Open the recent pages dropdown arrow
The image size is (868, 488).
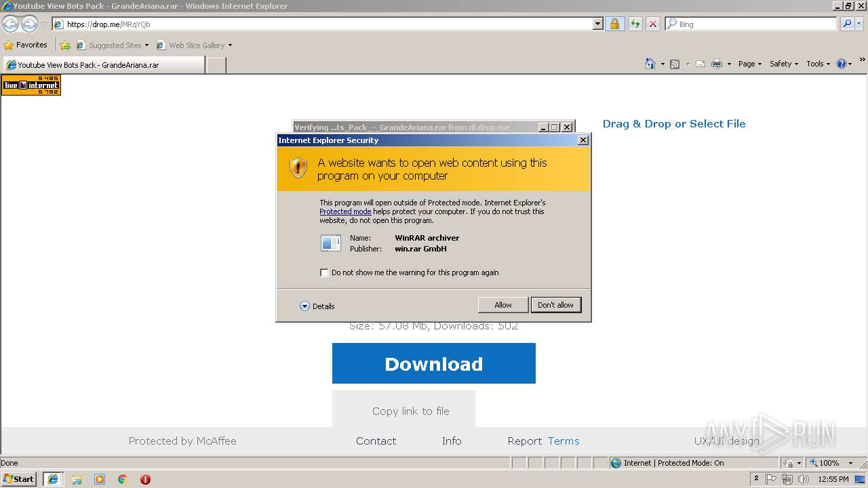44,24
